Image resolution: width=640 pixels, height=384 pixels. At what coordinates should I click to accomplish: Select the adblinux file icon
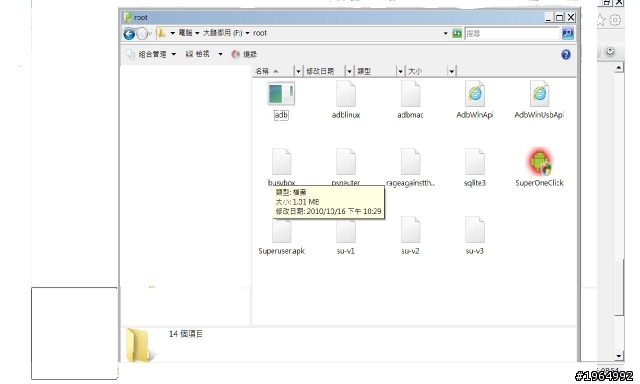click(x=346, y=94)
